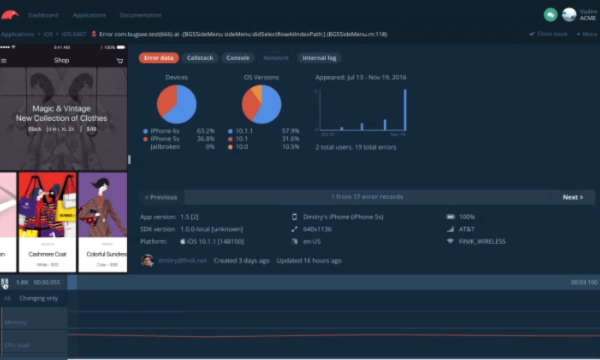Click the Colorful Sundress product card
Viewport: 600px width, 360px height.
point(103,222)
